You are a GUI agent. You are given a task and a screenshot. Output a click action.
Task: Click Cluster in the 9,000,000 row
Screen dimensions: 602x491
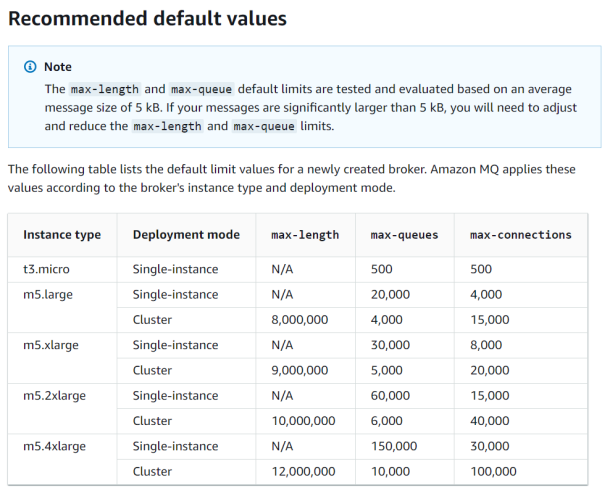tap(152, 370)
